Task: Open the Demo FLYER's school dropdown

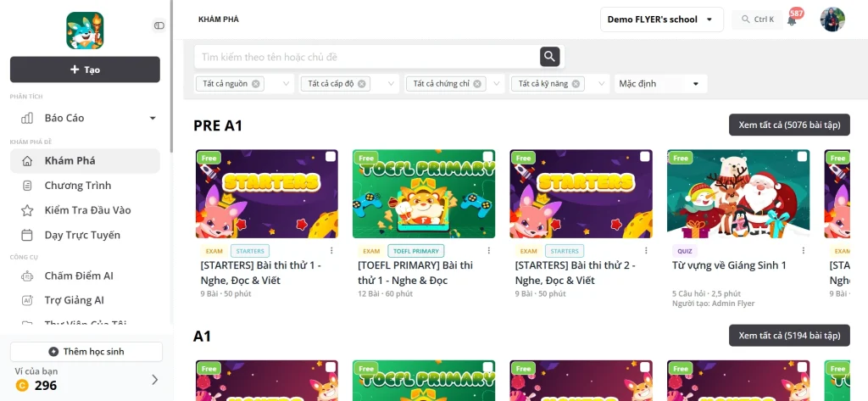Action: tap(661, 19)
